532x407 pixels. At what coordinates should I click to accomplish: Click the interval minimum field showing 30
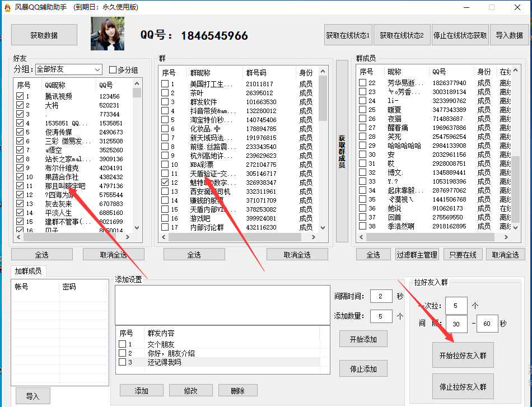pyautogui.click(x=456, y=324)
